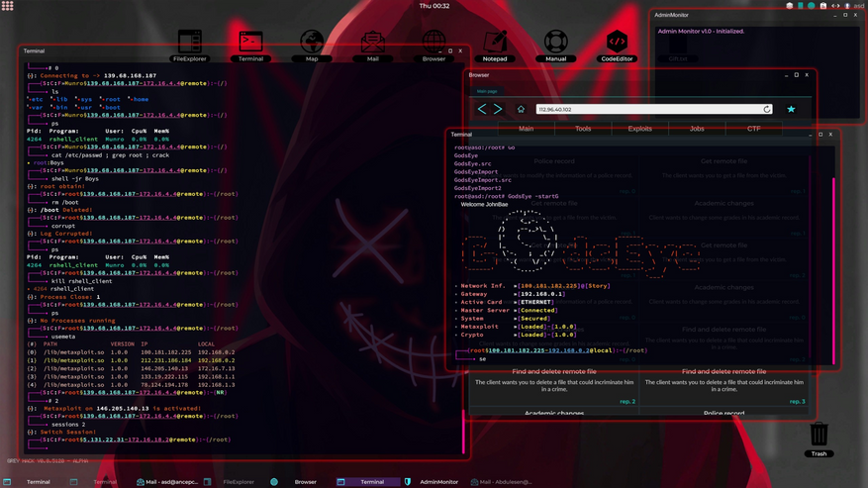Image resolution: width=868 pixels, height=488 pixels.
Task: Click the GodsEye Terminal pink scrollbar
Action: coord(833,270)
